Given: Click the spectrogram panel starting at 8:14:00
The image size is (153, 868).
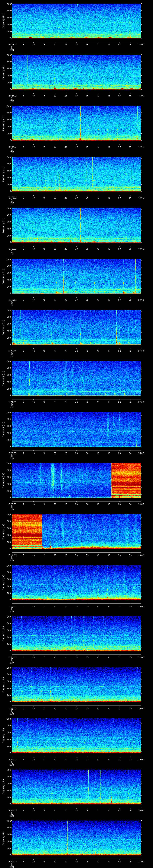Looking at the screenshot, I should coord(76,21).
